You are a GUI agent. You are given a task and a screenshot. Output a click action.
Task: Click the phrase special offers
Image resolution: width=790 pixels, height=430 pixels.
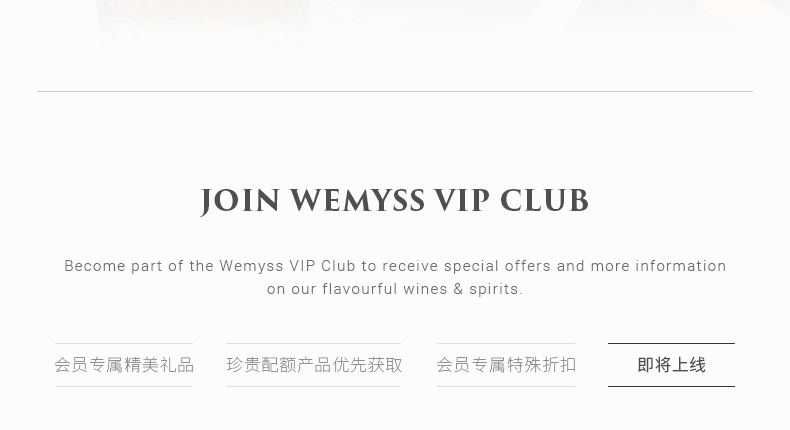[x=497, y=266]
